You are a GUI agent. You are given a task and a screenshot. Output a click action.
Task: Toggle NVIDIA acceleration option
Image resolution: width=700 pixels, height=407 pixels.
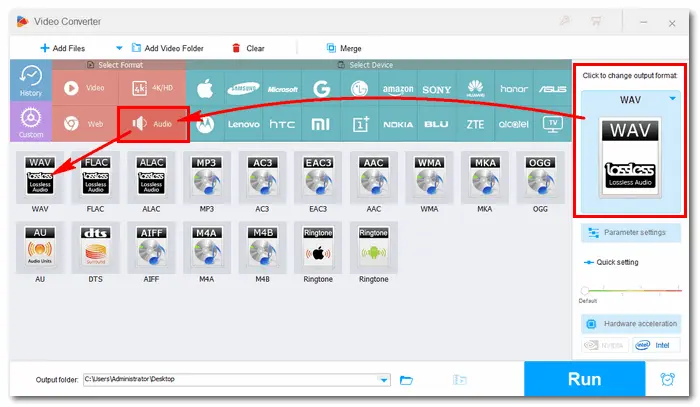(604, 345)
